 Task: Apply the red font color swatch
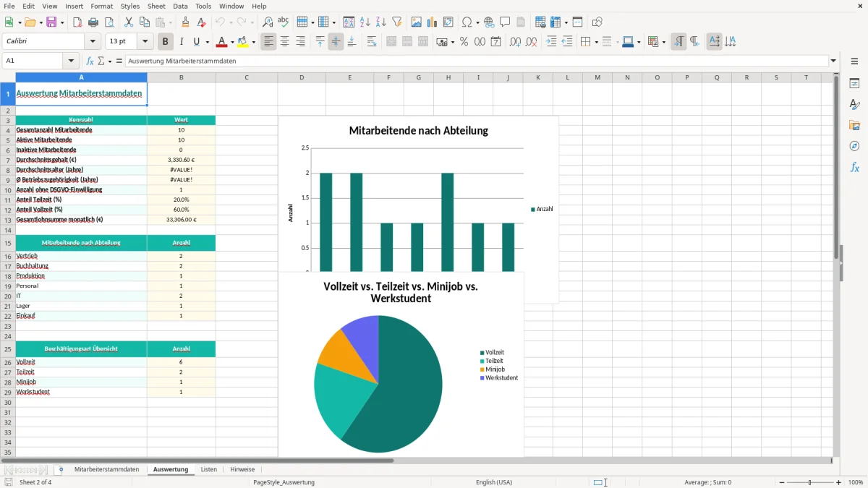coord(222,42)
